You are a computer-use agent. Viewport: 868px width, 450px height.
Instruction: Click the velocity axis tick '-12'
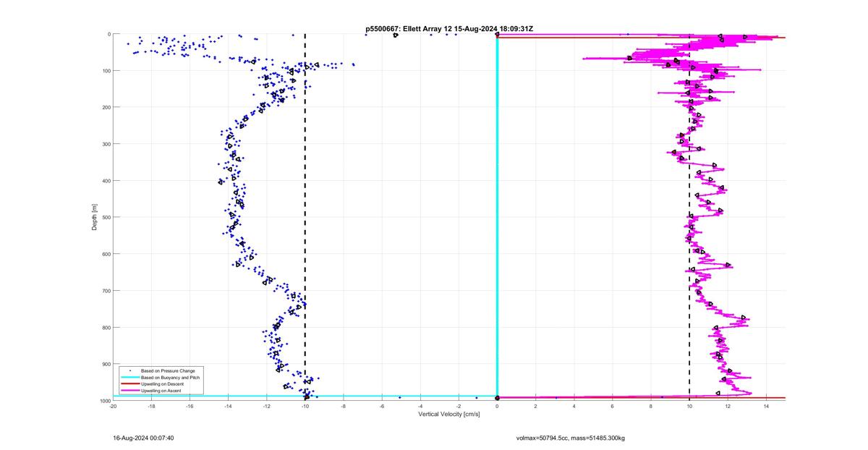coord(266,407)
